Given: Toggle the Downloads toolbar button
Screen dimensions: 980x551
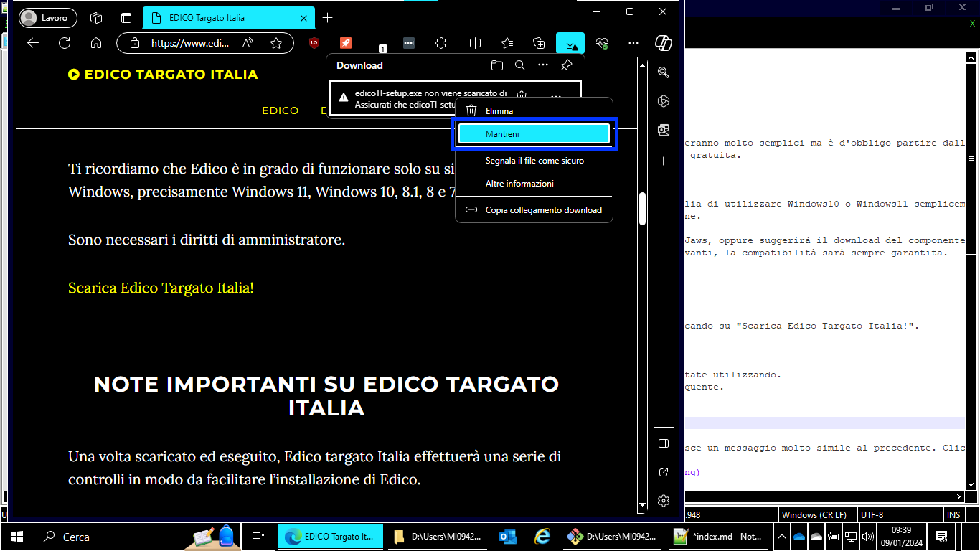Looking at the screenshot, I should (x=570, y=43).
